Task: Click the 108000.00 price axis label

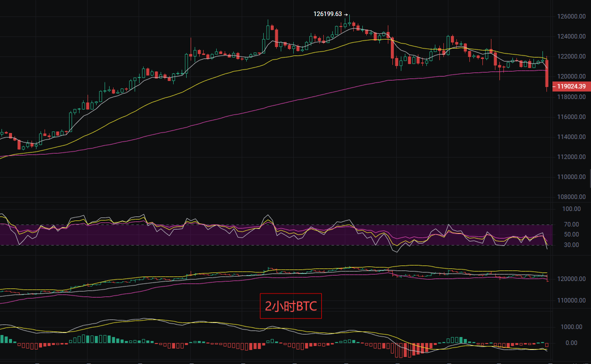Action: 571,197
